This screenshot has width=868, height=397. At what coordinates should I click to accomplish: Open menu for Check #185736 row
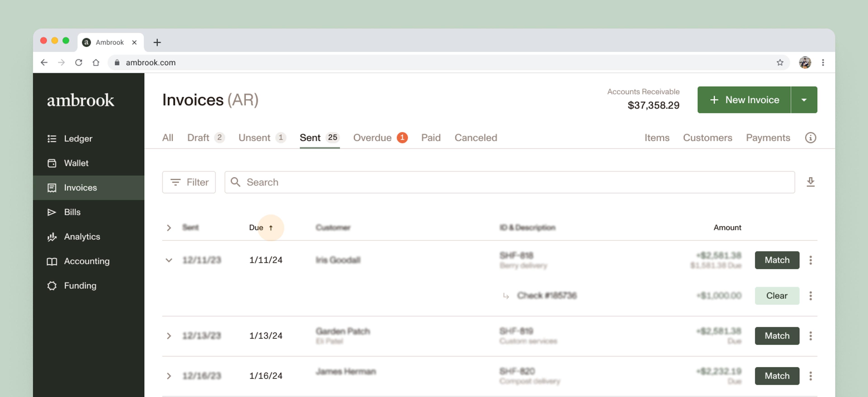(810, 296)
